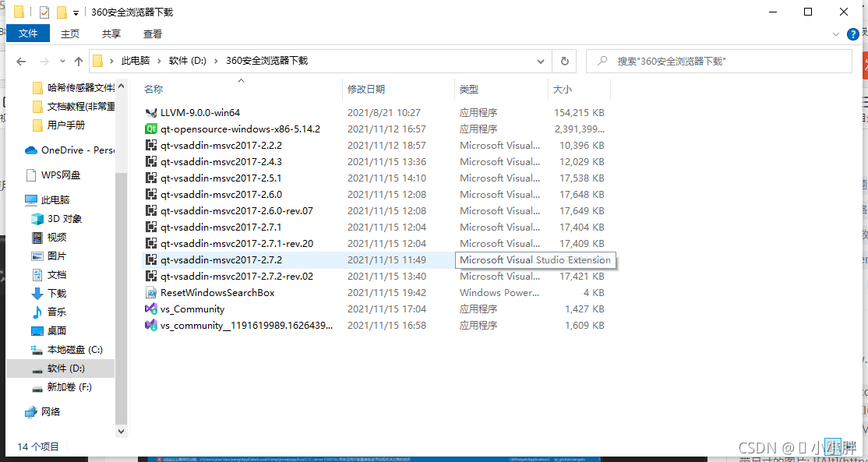Click the navigation pane scroll up arrow

[x=122, y=86]
